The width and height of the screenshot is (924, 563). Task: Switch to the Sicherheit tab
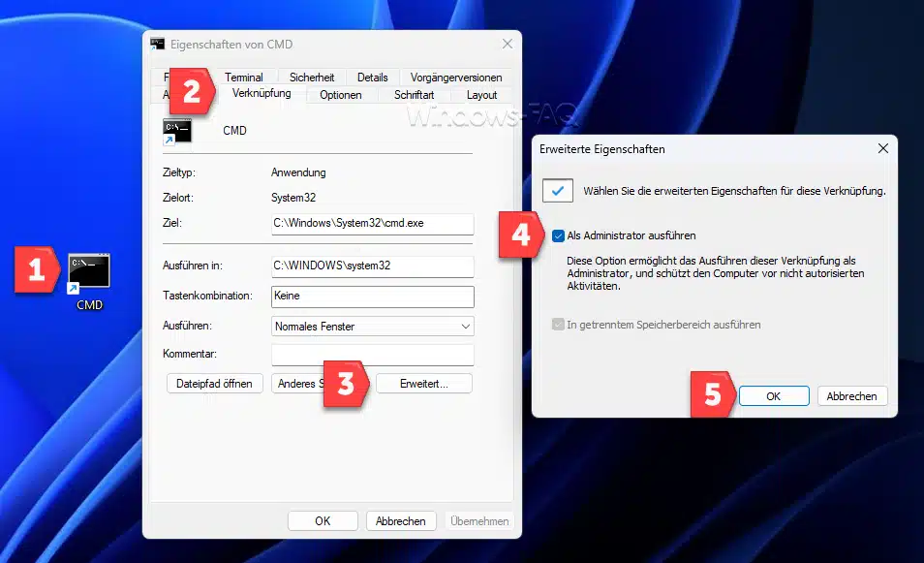point(312,78)
